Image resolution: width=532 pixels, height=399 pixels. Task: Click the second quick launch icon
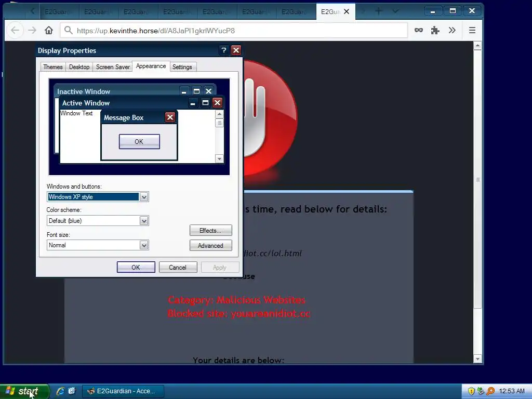72,391
